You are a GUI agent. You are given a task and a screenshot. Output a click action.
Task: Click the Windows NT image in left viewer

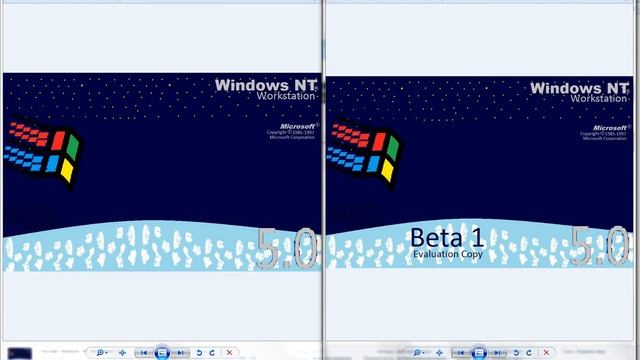click(x=162, y=172)
